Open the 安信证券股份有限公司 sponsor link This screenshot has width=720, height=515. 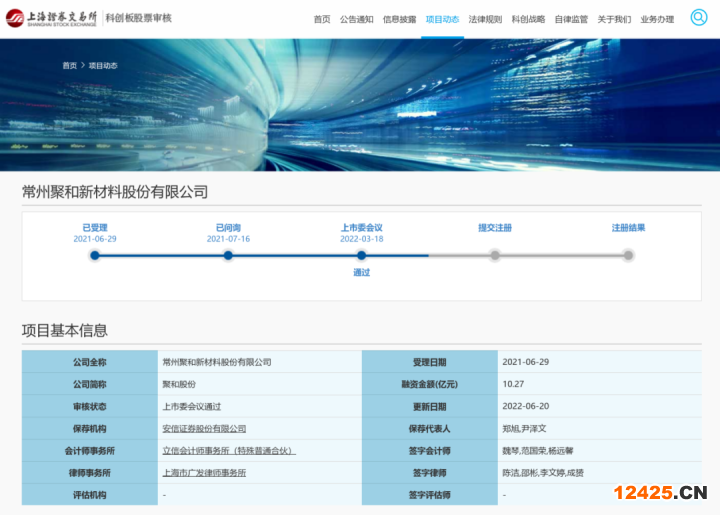tap(204, 428)
